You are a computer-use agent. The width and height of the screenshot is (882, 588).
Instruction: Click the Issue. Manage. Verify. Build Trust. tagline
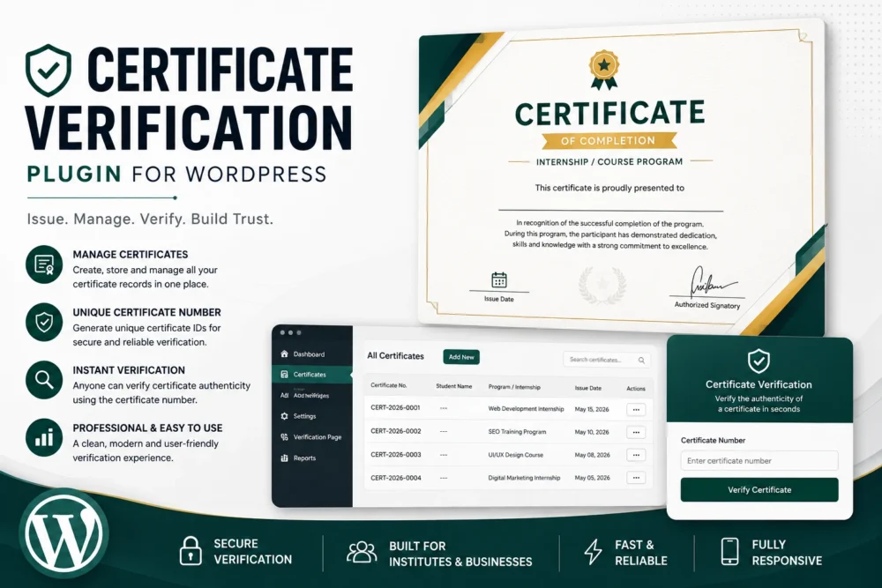click(150, 219)
